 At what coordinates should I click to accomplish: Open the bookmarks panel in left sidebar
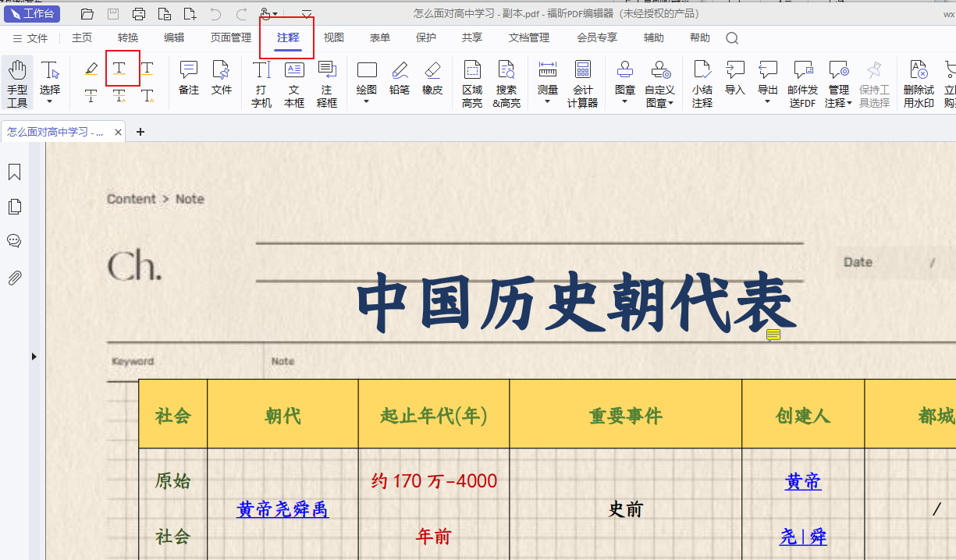pyautogui.click(x=14, y=172)
